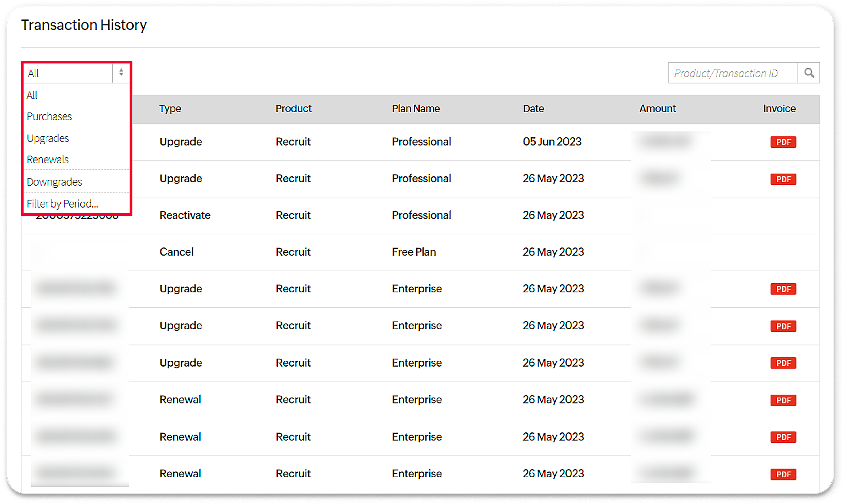Screen dimensions: 844x504
Task: Open PDF invoice for last Renewal row
Action: [783, 474]
